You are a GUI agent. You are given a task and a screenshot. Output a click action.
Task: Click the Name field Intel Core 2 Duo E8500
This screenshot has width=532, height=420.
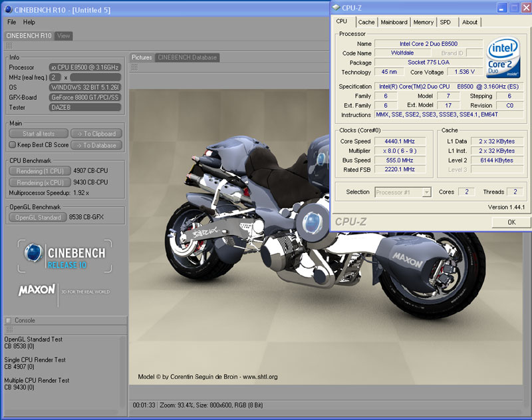[428, 44]
